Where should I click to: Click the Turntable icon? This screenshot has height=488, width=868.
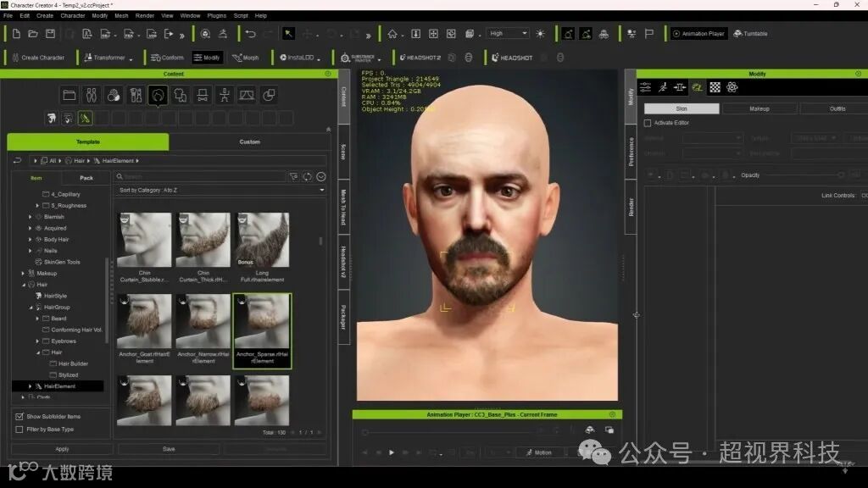pyautogui.click(x=751, y=34)
